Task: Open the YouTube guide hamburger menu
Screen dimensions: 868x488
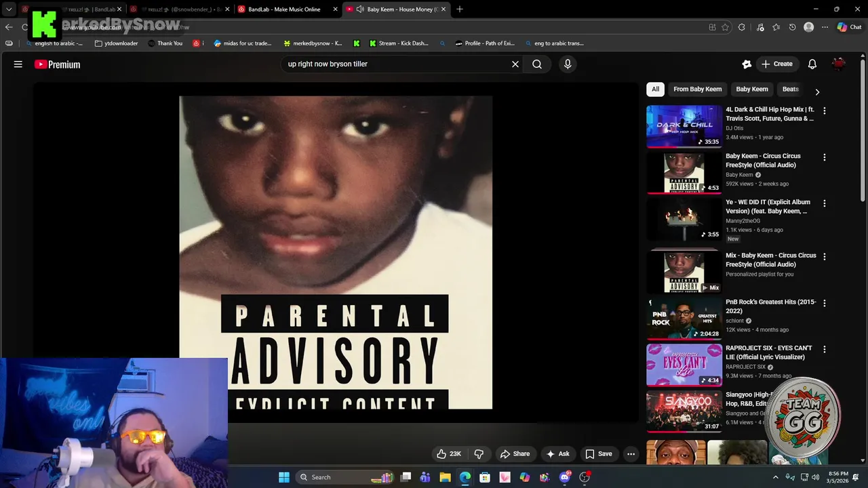Action: 18,64
